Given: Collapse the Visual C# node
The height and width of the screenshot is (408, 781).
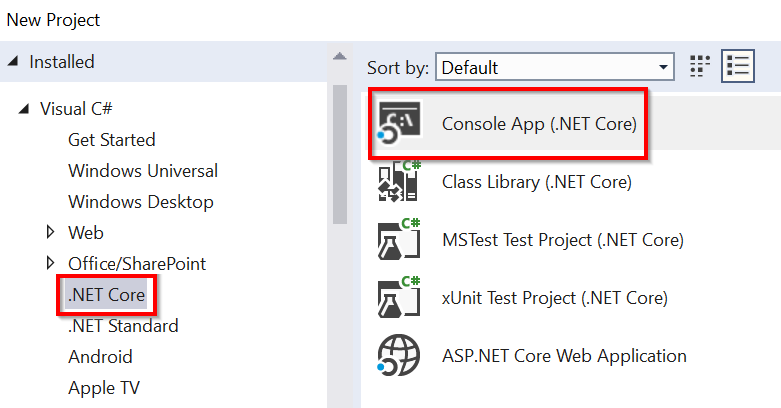Looking at the screenshot, I should coord(24,109).
